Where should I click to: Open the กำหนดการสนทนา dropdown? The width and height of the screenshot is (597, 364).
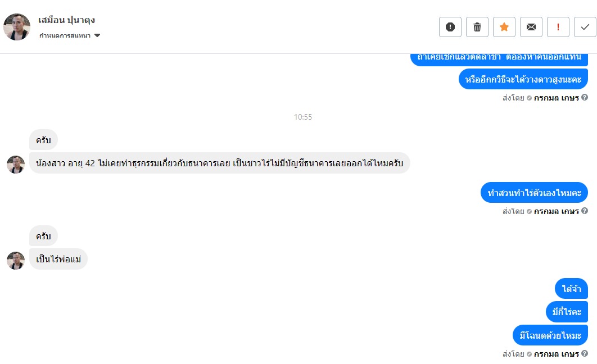point(70,36)
